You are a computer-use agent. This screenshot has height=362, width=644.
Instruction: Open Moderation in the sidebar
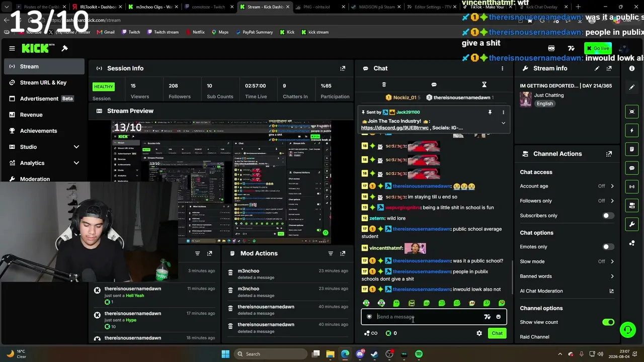(x=44, y=178)
